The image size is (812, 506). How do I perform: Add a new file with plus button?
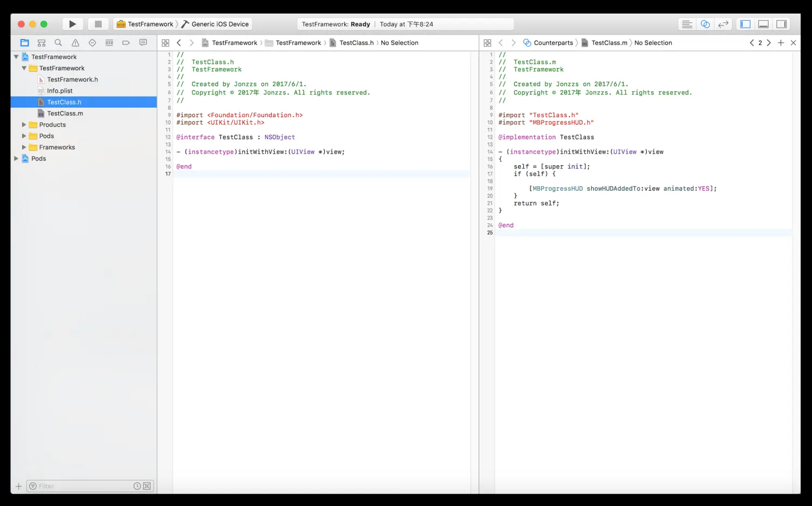pos(18,486)
